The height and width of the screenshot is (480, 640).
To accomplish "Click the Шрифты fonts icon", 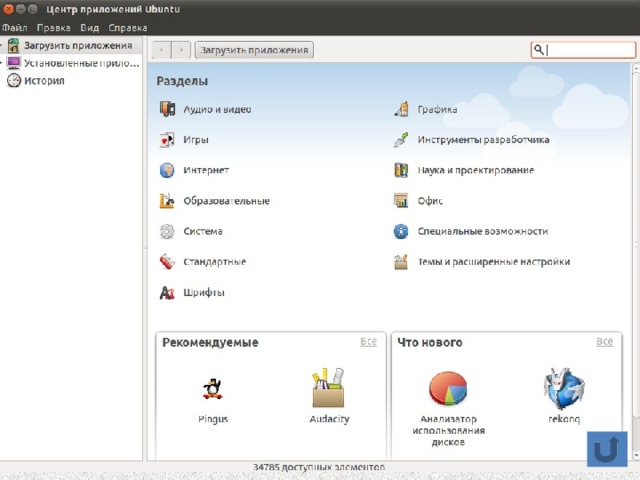I will [x=167, y=292].
